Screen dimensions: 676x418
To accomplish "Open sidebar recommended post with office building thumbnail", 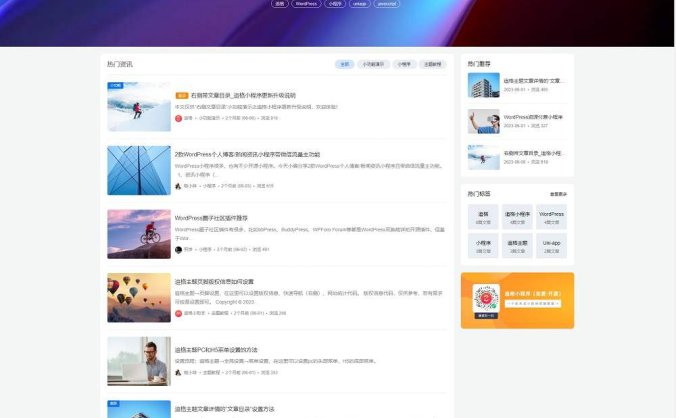I will click(x=484, y=85).
